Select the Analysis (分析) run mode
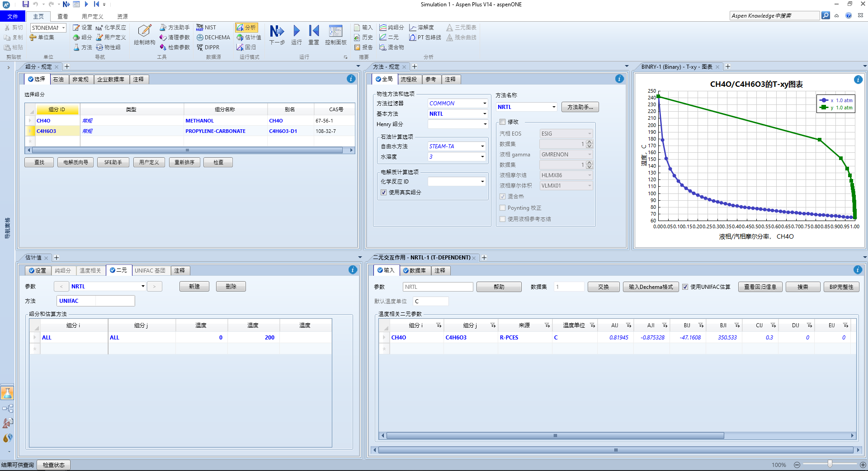868x471 pixels. point(246,28)
